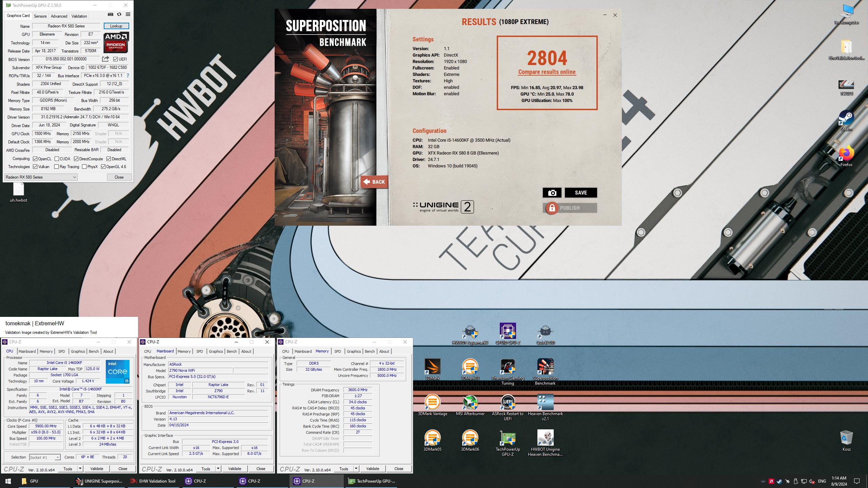The height and width of the screenshot is (488, 868).
Task: Open Phantom Gaming Tuning shortcut
Action: [x=508, y=372]
